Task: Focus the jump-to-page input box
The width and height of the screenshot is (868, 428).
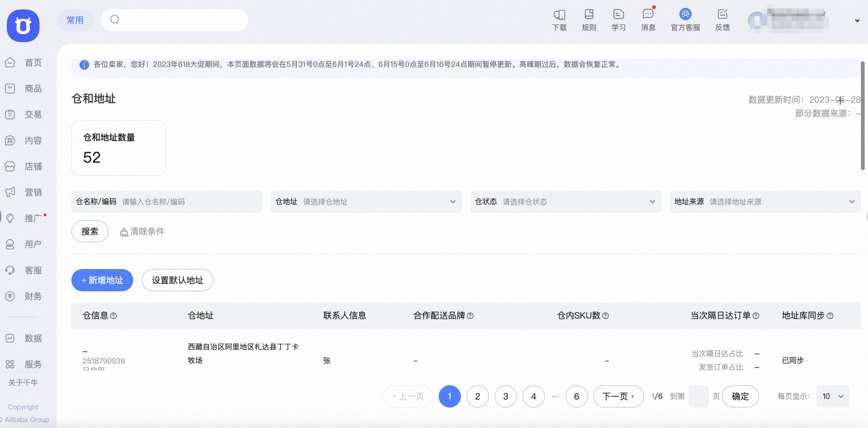Action: click(x=699, y=396)
